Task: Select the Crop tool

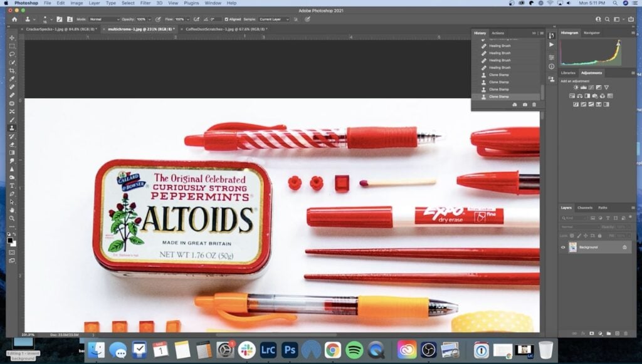Action: (12, 70)
